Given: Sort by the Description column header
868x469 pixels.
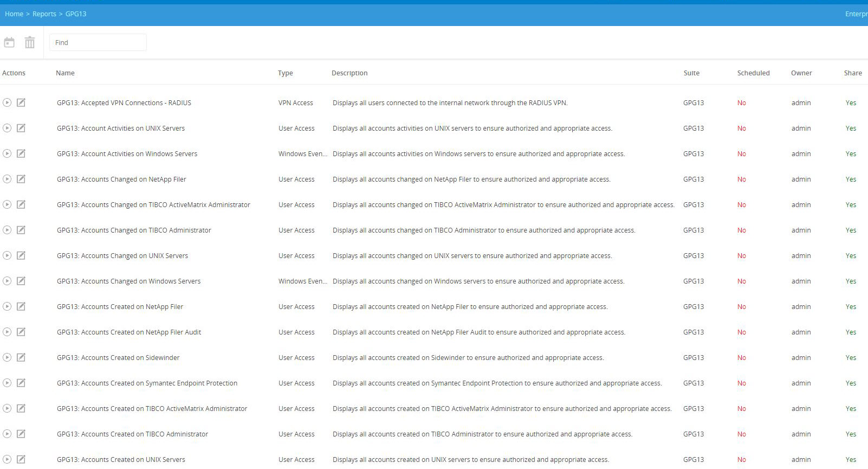Looking at the screenshot, I should pos(349,73).
